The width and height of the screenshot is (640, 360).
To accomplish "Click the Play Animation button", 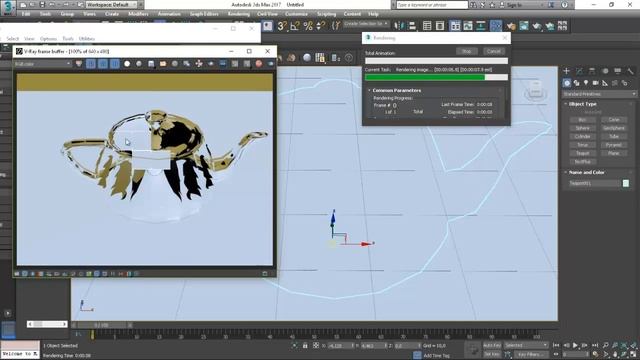I will 575,345.
